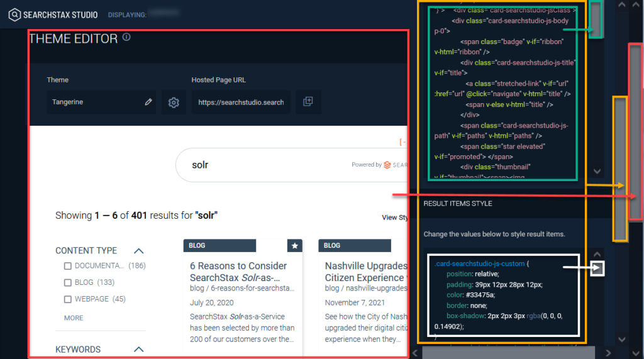Screen dimensions: 644x359
Task: Open theme settings with the gear icon
Action: (174, 102)
